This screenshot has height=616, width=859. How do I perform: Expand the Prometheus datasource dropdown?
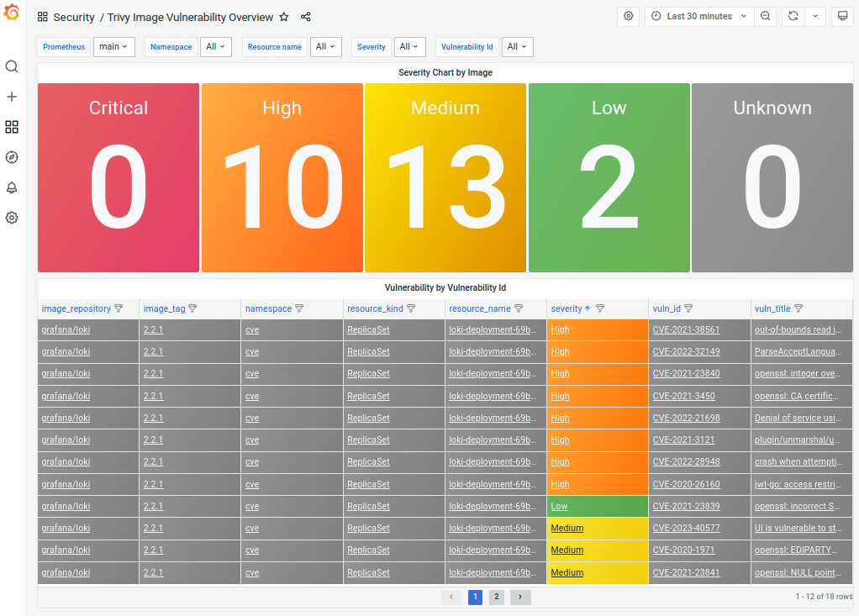(113, 47)
